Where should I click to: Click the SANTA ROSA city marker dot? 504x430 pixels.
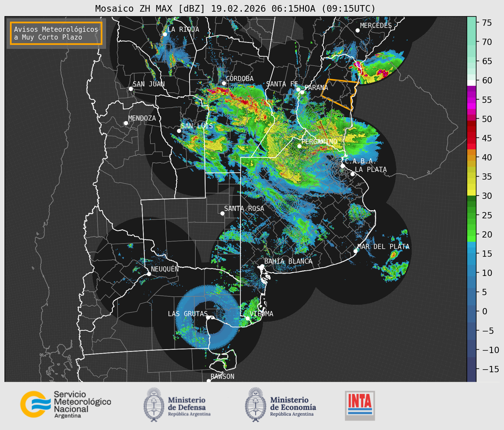222,213
